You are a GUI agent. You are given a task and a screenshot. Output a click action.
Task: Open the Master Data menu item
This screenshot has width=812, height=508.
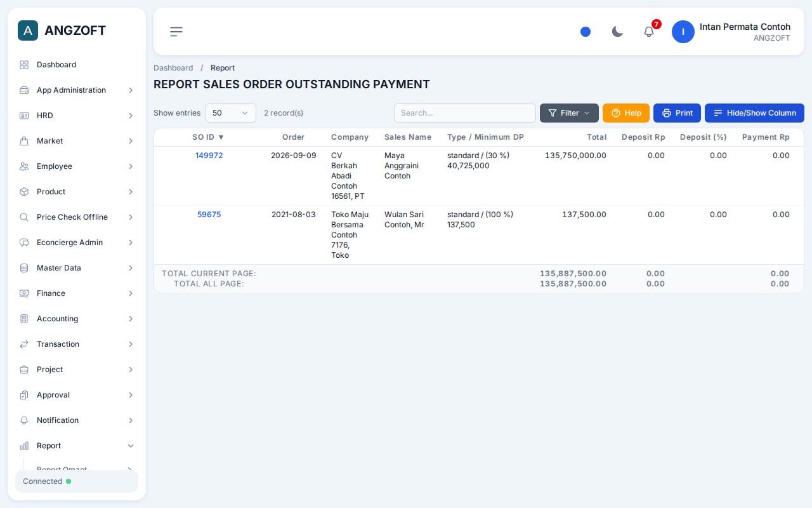77,268
